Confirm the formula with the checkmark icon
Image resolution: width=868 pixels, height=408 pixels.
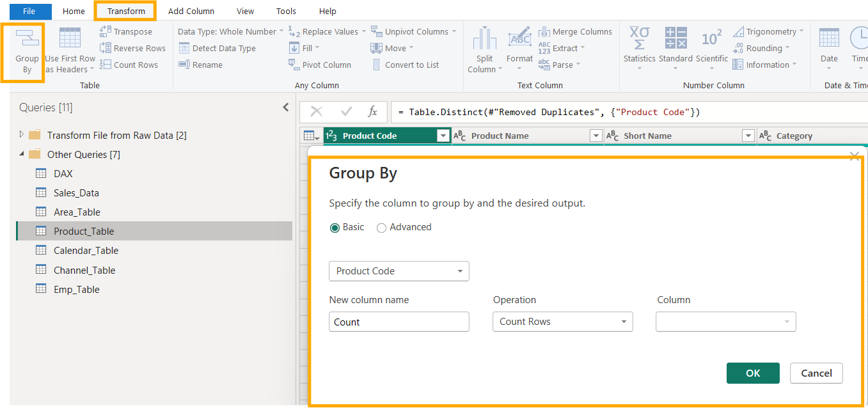[x=346, y=112]
